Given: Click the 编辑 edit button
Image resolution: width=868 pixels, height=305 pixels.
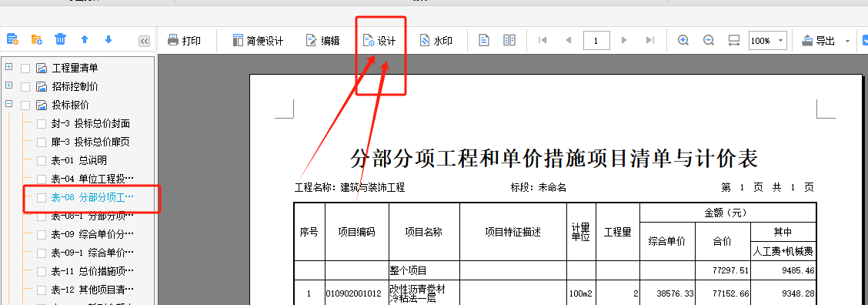Looking at the screenshot, I should coord(322,41).
